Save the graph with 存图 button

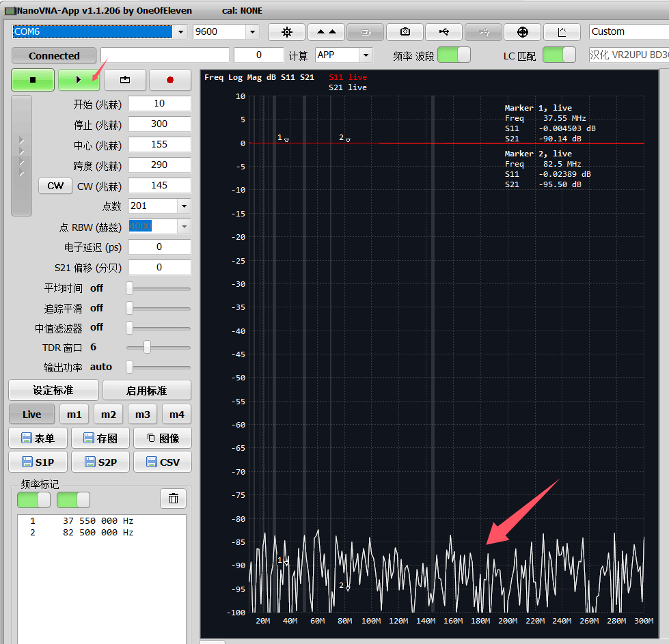(x=100, y=438)
